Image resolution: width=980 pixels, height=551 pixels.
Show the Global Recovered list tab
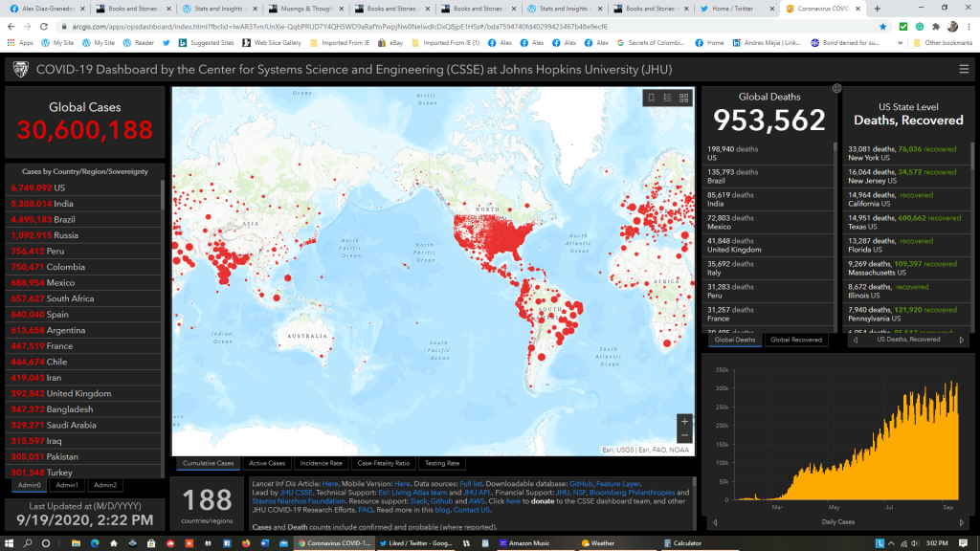pyautogui.click(x=796, y=340)
